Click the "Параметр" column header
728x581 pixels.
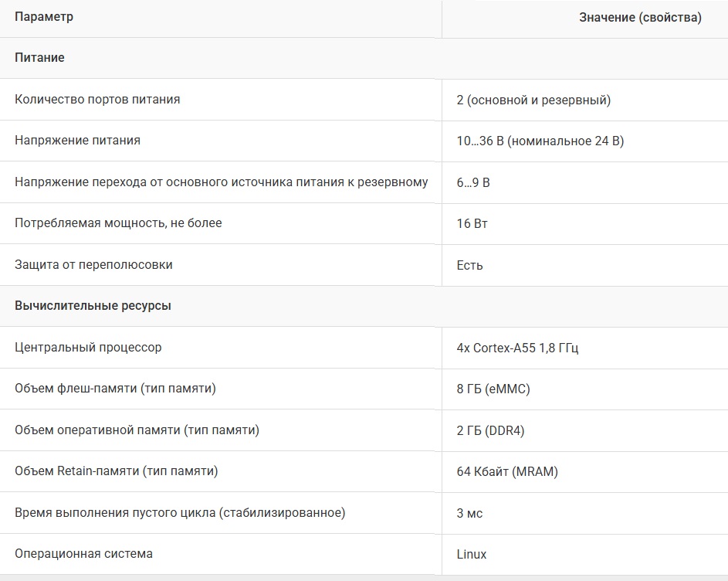coord(44,17)
